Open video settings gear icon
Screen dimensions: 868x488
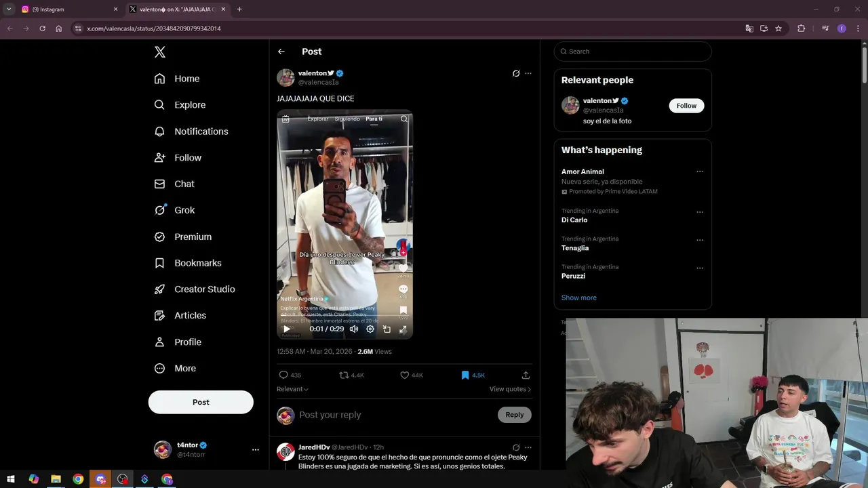click(x=370, y=329)
